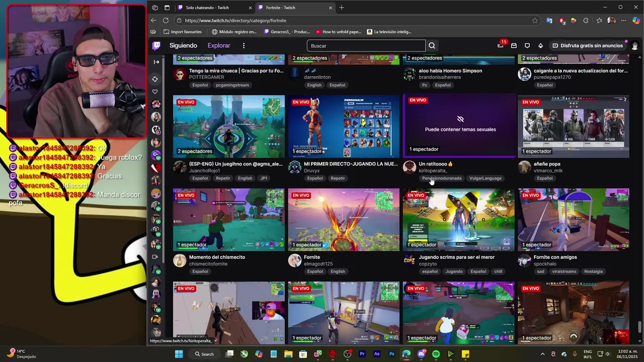Select the JP1 tag
Screen dimensions: 644x362
click(264, 178)
